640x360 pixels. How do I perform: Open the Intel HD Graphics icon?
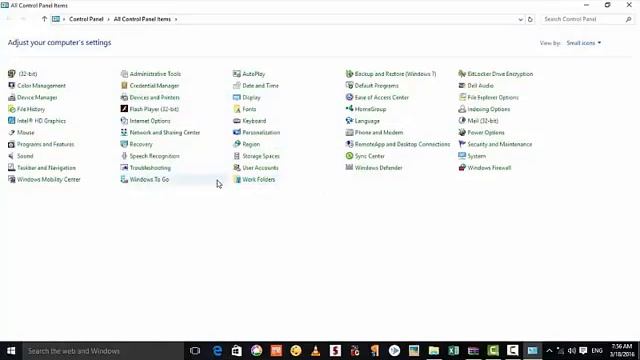pyautogui.click(x=11, y=121)
